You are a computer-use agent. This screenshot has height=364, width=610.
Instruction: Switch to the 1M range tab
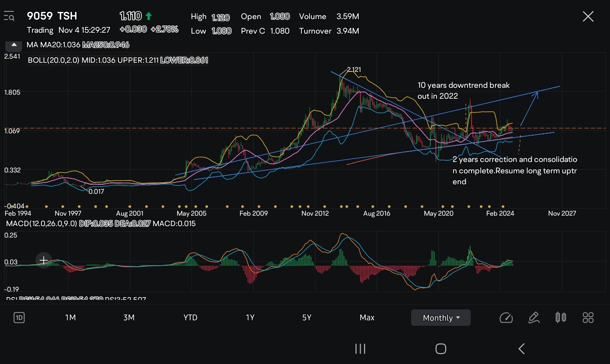coord(70,318)
